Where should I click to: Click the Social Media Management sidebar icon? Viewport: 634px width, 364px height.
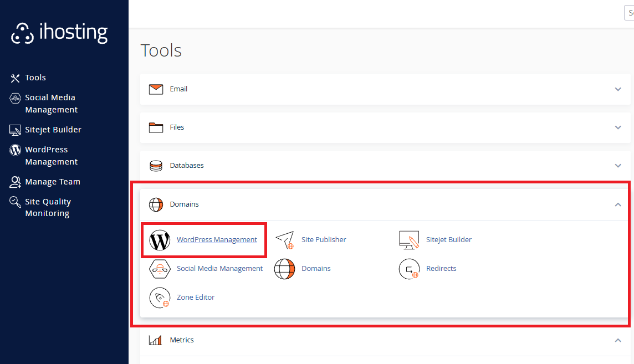coord(15,98)
